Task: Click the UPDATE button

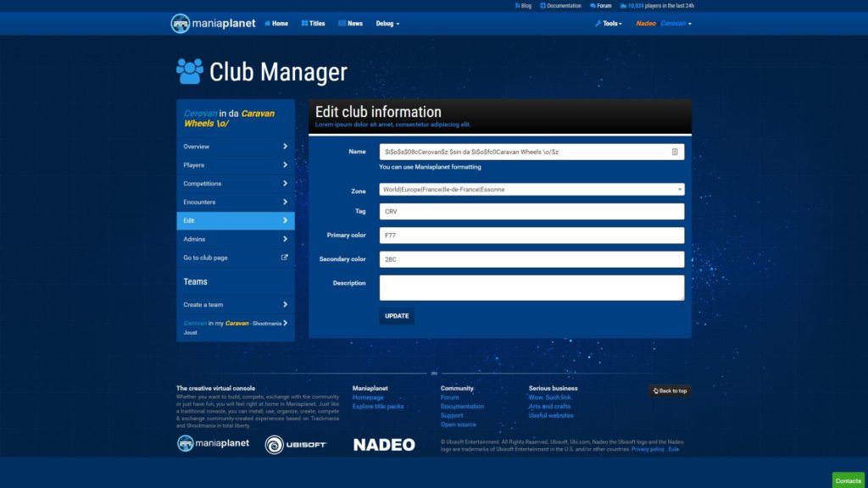Action: 397,315
